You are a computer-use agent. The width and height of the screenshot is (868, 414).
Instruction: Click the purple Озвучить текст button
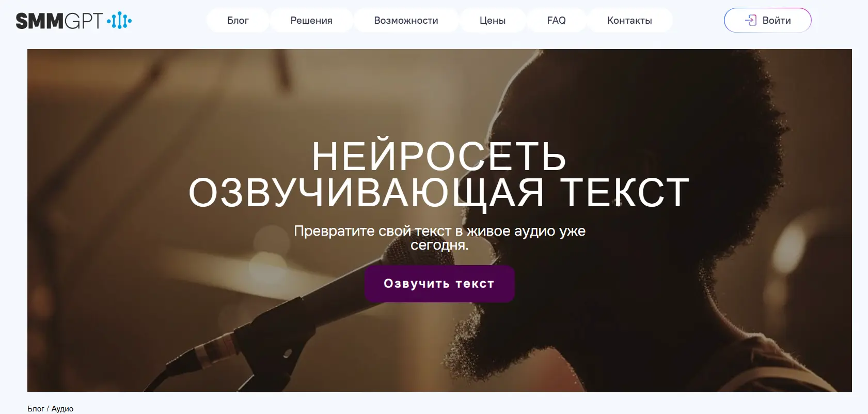[439, 284]
